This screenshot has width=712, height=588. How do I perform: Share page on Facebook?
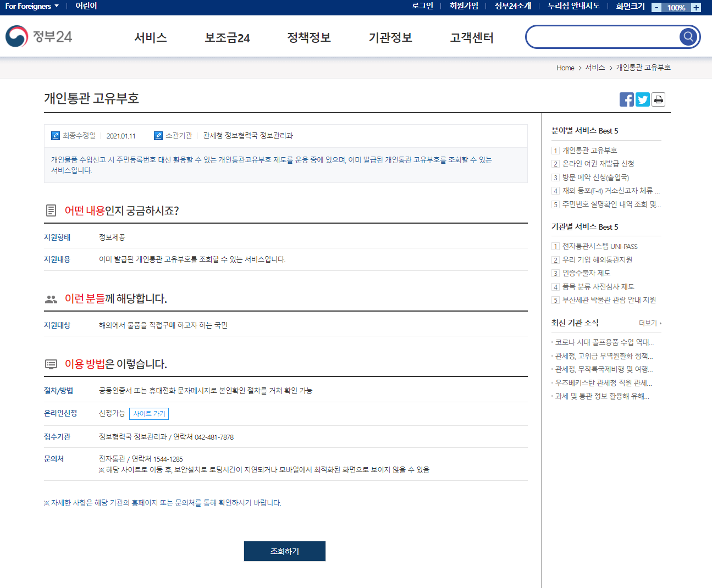[627, 99]
